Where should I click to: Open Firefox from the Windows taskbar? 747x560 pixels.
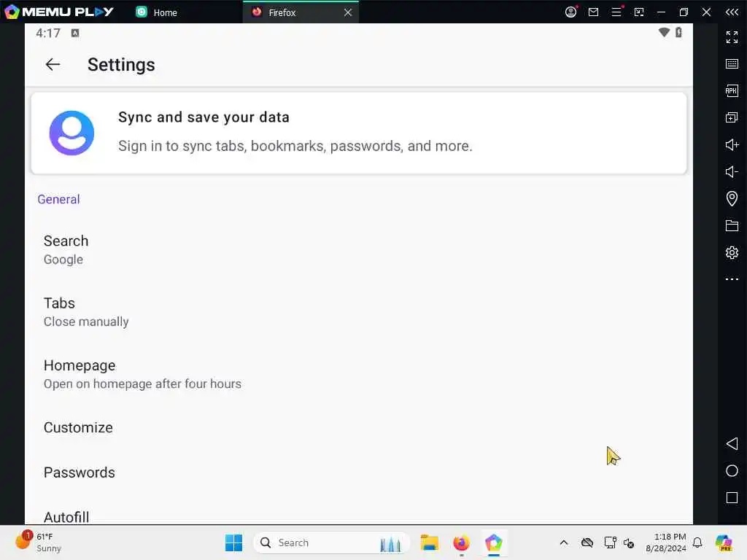(461, 542)
